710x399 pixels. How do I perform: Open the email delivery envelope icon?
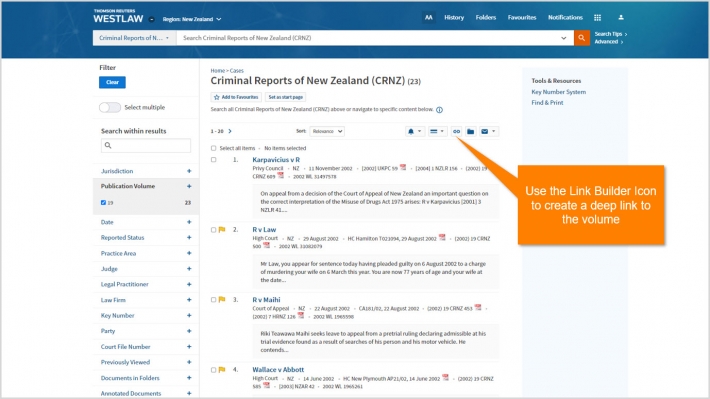point(488,131)
